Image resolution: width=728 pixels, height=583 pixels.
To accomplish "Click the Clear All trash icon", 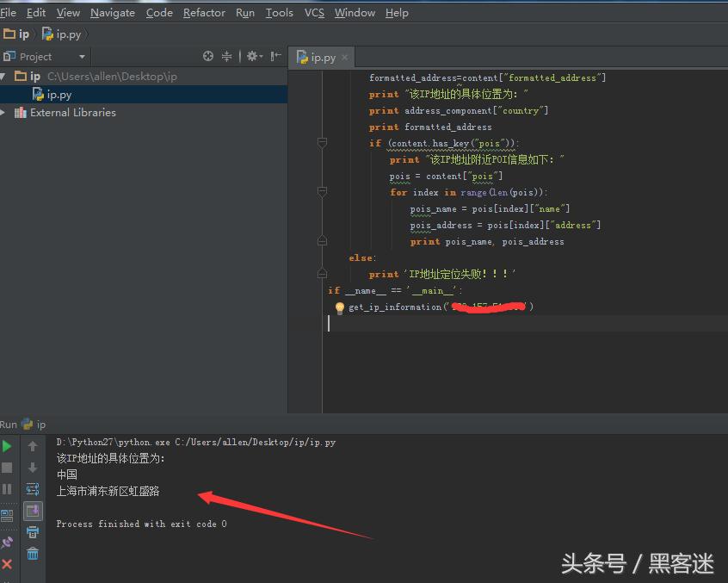I will (x=33, y=554).
